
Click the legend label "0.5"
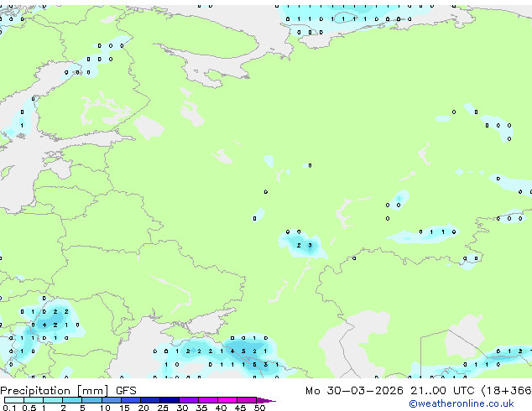29,408
